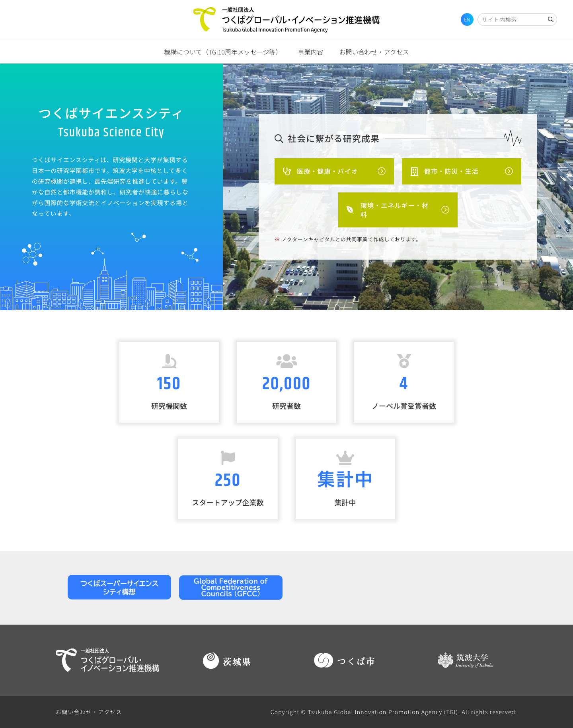This screenshot has height=728, width=573.
Task: Open お問い合わせ・アクセス in the navigation bar
Action: (x=374, y=52)
